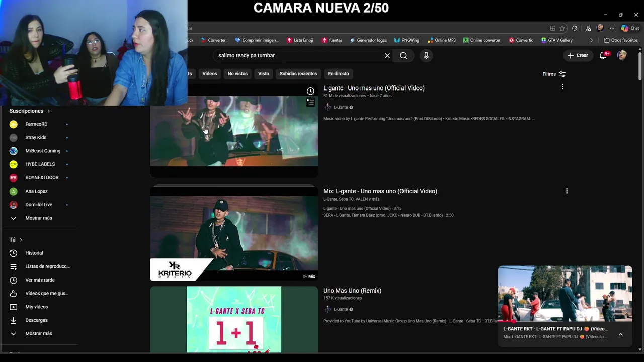Viewport: 644px width, 362px height.
Task: Show more bookmarks with the chevron
Action: click(591, 40)
